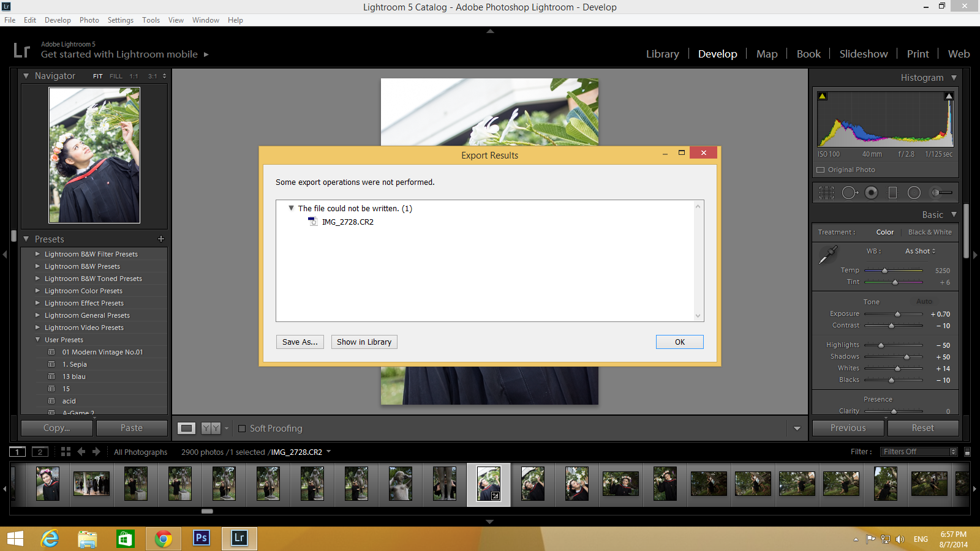
Task: Click the 01 Modern Vintage No.01 preset icon
Action: tap(51, 352)
